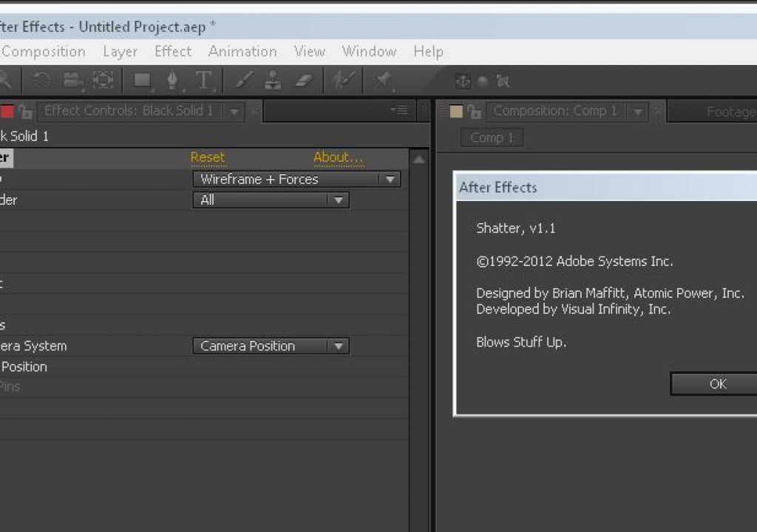Open the Composition viewer chooser dropdown arrow

638,112
